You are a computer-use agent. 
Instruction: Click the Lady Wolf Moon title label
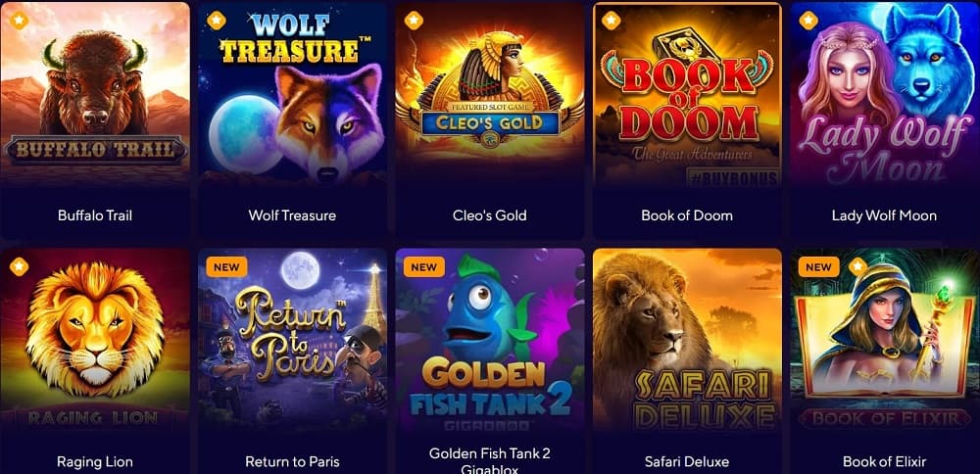coord(884,215)
